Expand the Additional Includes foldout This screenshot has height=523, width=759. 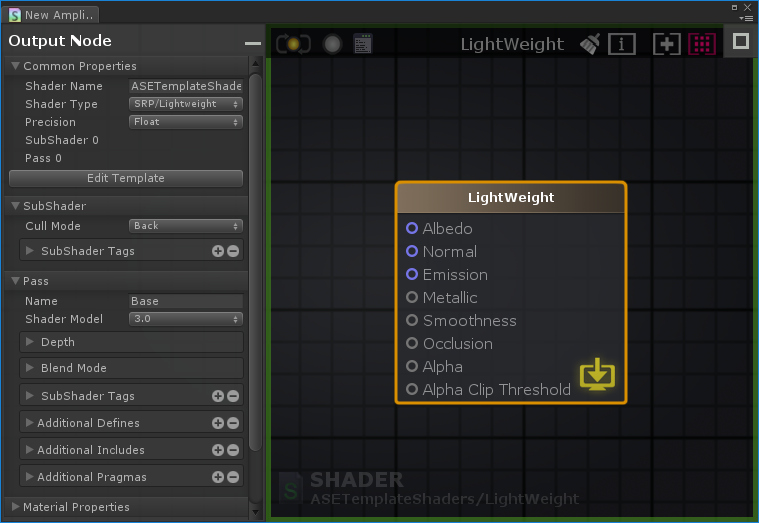tap(30, 450)
